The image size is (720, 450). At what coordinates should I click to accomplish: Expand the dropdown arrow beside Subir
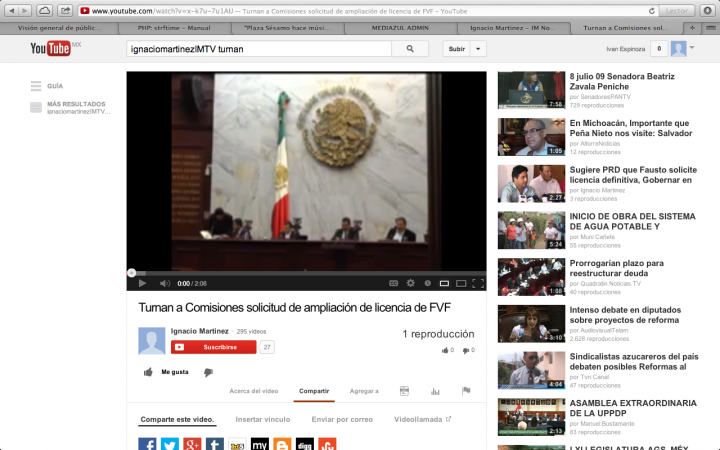point(480,48)
